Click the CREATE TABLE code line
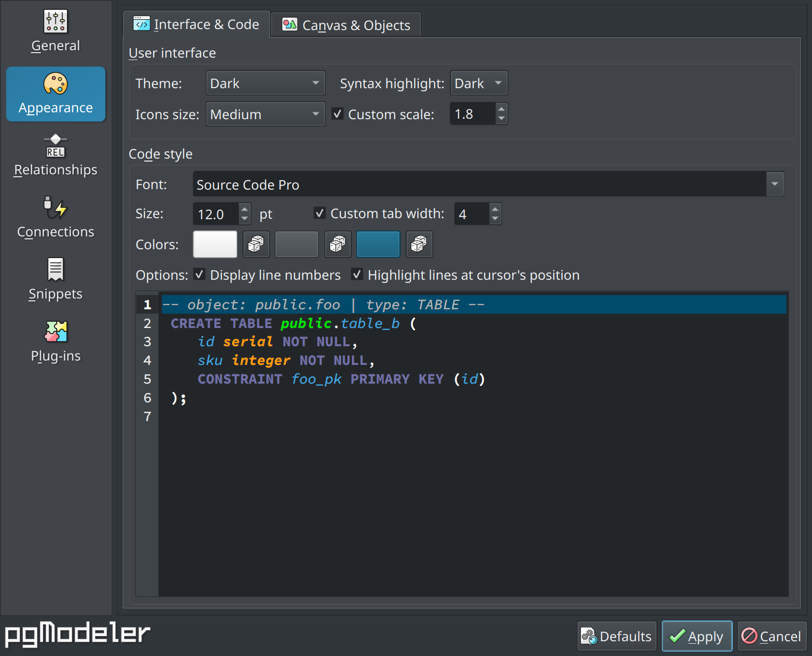812x656 pixels. [x=293, y=324]
